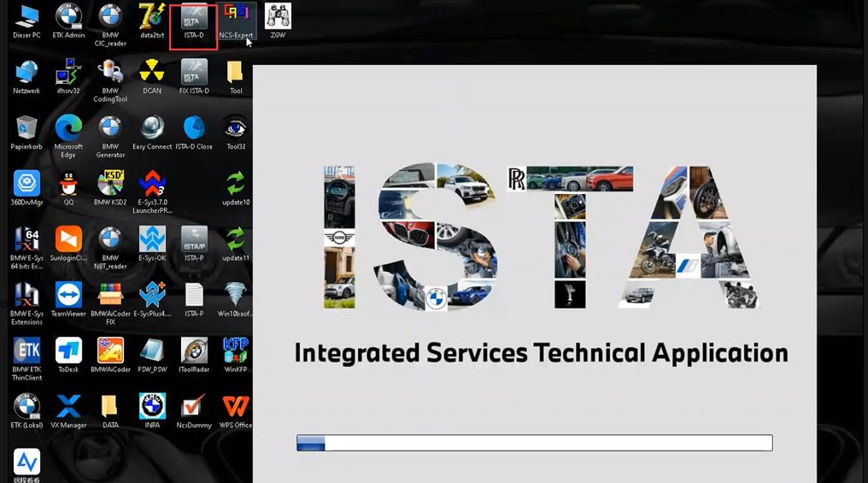Open BMW E-Sys Extensions icon
Image resolution: width=868 pixels, height=483 pixels.
tap(26, 303)
